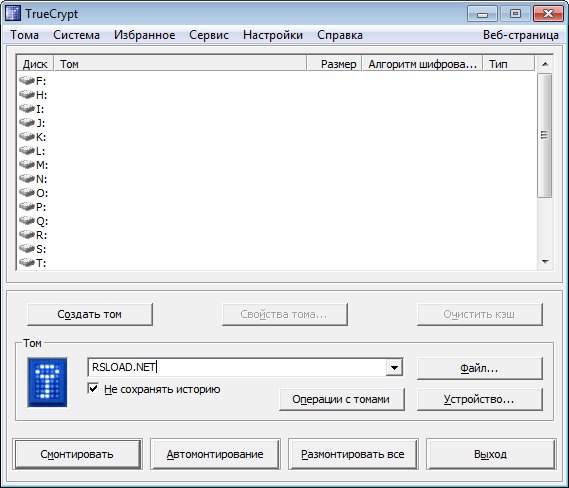The width and height of the screenshot is (569, 488).
Task: Minimize the TrueCrypt window
Action: 482,14
